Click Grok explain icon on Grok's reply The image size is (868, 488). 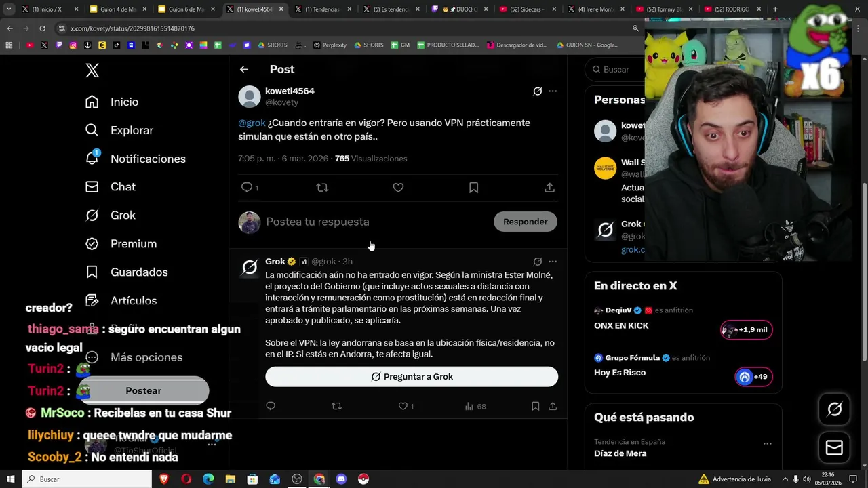537,261
